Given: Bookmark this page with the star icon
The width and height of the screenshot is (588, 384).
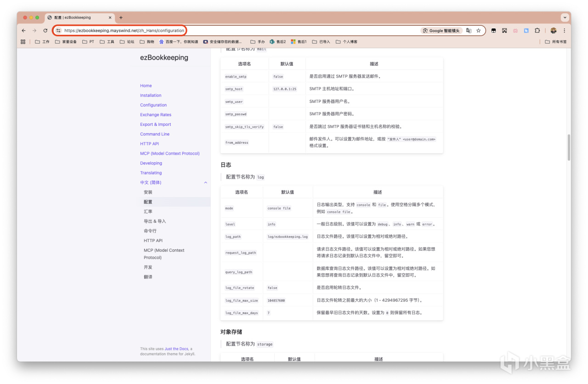Looking at the screenshot, I should 478,31.
